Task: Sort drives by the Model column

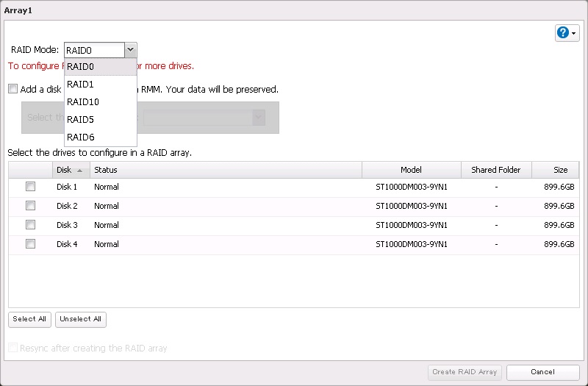Action: click(x=411, y=170)
